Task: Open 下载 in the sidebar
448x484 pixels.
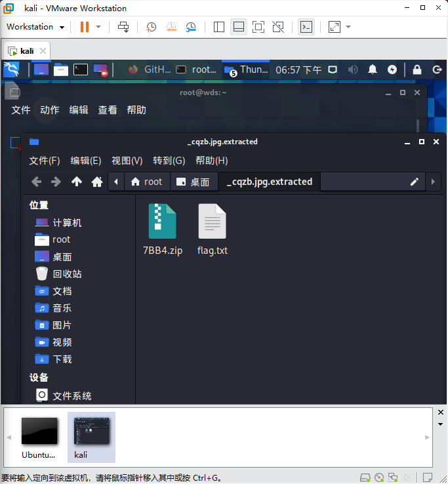Action: (x=53, y=359)
